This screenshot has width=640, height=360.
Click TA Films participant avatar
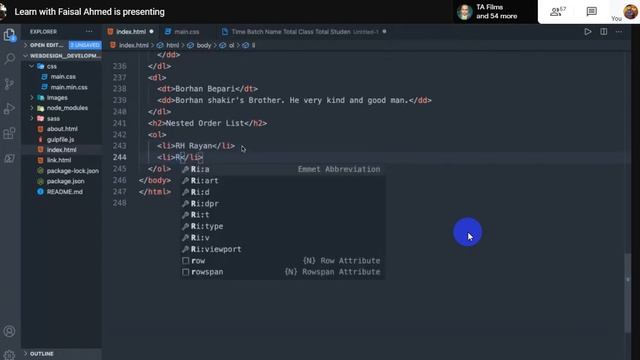[464, 12]
